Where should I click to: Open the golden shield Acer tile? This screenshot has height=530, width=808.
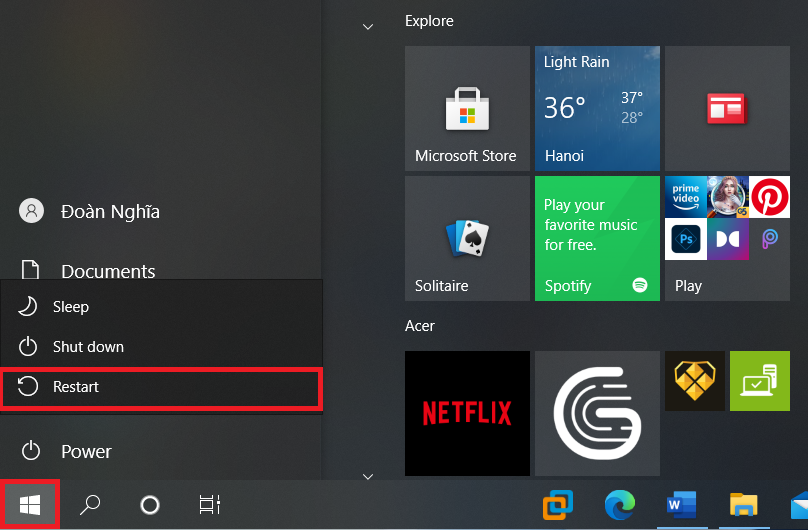coord(695,381)
